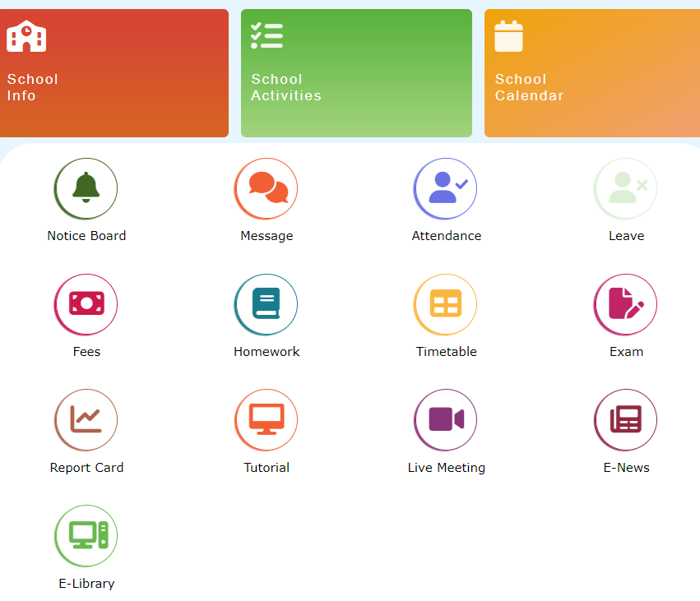Open the Exam edit-file icon
Screen dimensions: 700x601
click(626, 305)
